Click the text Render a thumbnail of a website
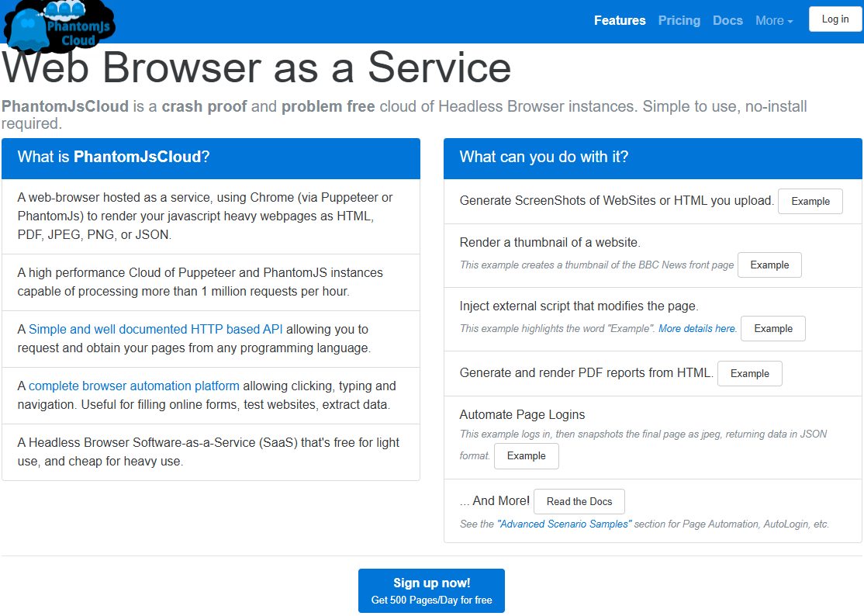Image resolution: width=864 pixels, height=616 pixels. click(550, 242)
